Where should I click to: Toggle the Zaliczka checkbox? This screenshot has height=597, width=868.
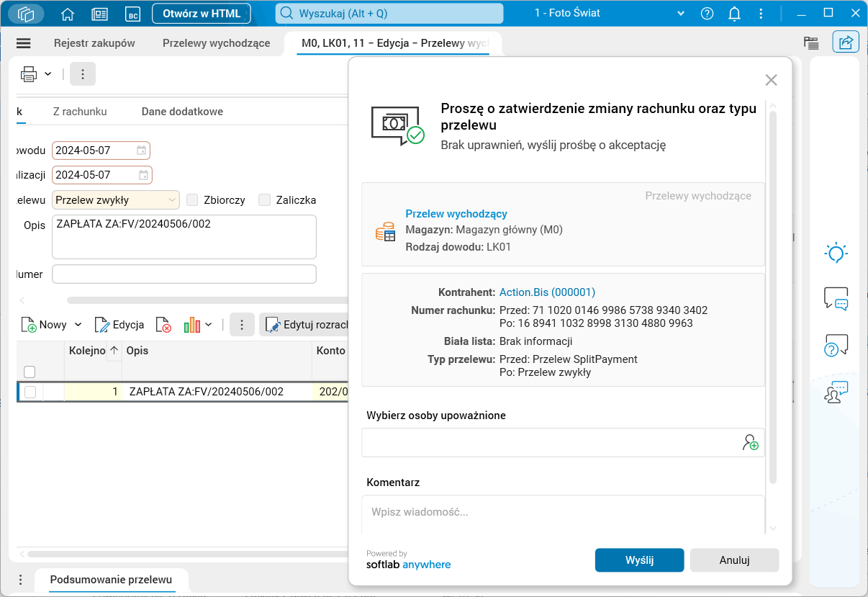[x=264, y=200]
